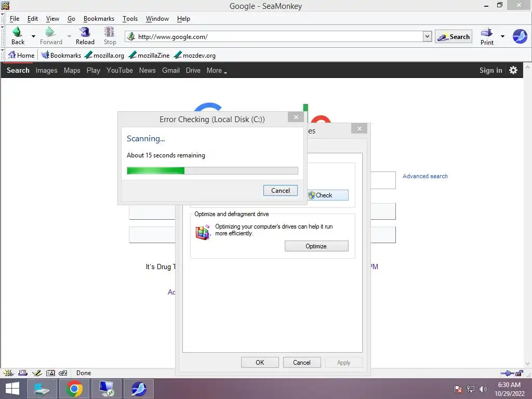Open the View menu
This screenshot has width=532, height=399.
point(52,19)
